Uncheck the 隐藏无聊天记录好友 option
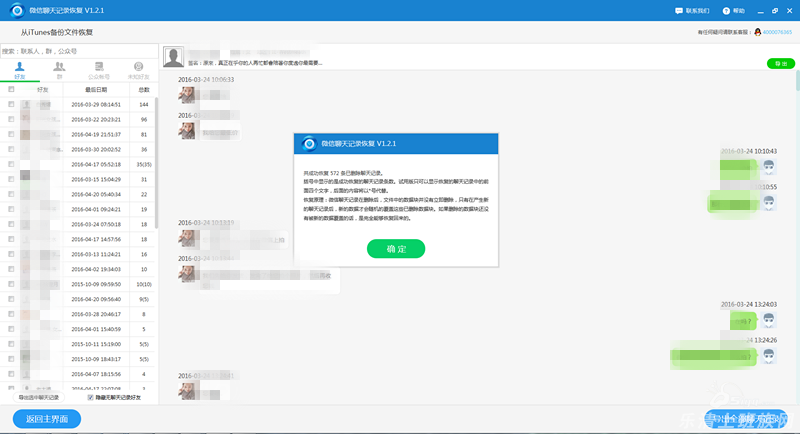Viewport: 800px width, 434px height. 90,397
